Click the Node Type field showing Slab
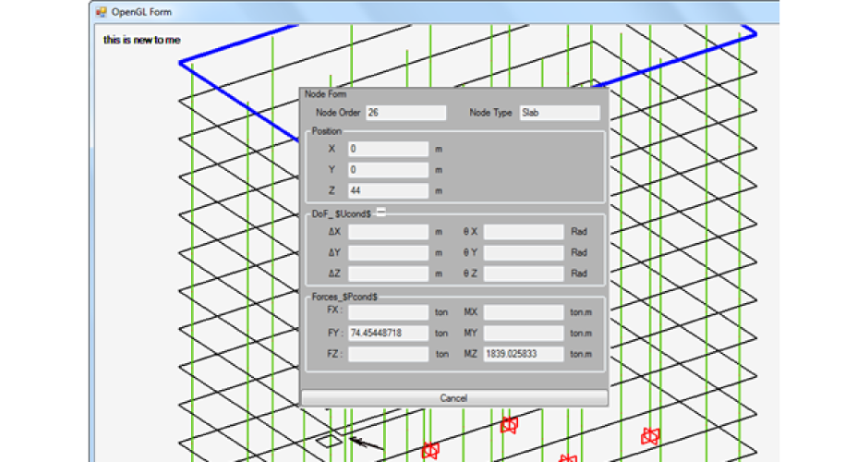868x462 pixels. (x=560, y=113)
